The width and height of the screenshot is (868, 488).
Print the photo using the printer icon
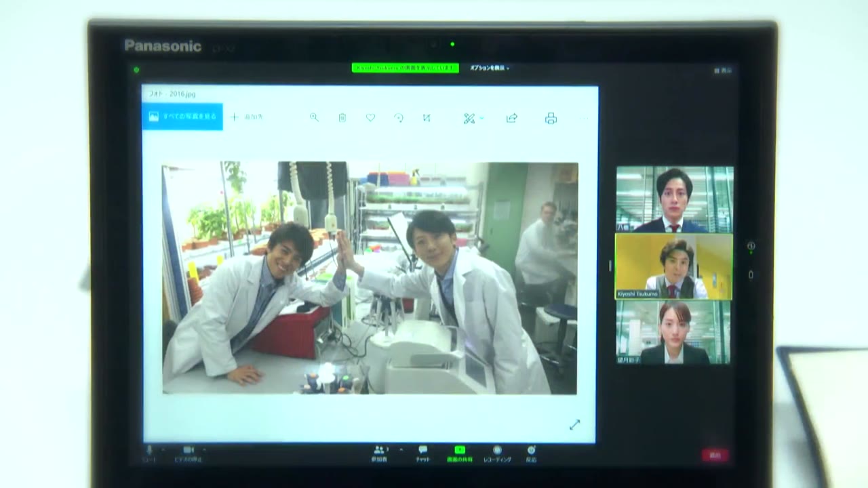[551, 118]
